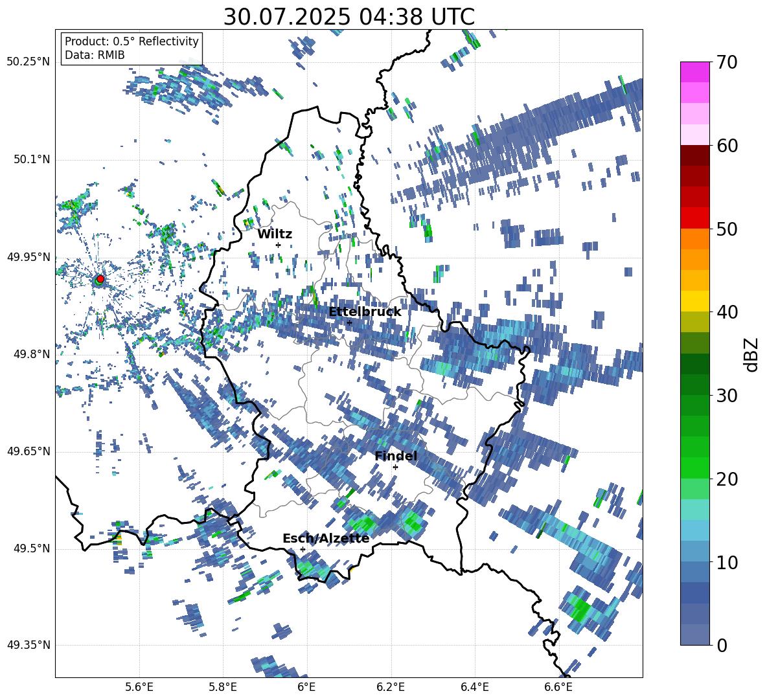Click the Data: RMIB text
The width and height of the screenshot is (767, 700).
[x=95, y=55]
